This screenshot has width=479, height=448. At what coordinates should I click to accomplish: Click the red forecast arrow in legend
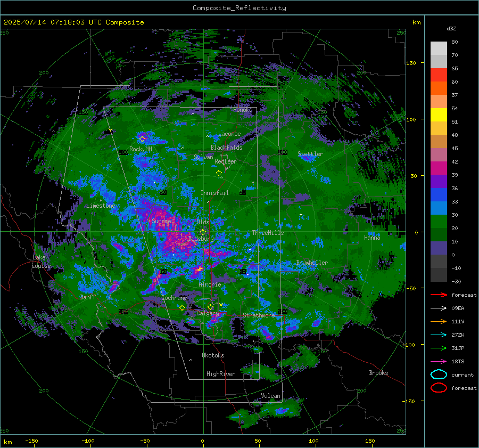point(439,295)
